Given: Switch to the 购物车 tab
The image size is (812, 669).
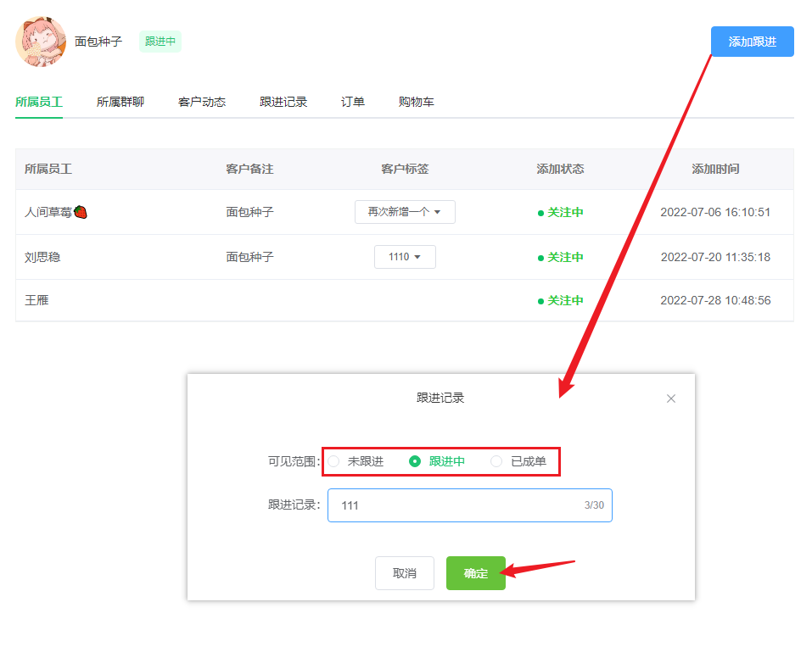Looking at the screenshot, I should click(x=416, y=101).
